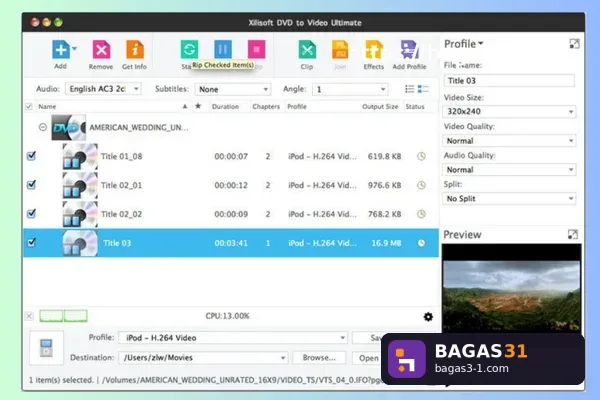Open the Audio Quality dropdown
The height and width of the screenshot is (400, 600).
point(509,170)
